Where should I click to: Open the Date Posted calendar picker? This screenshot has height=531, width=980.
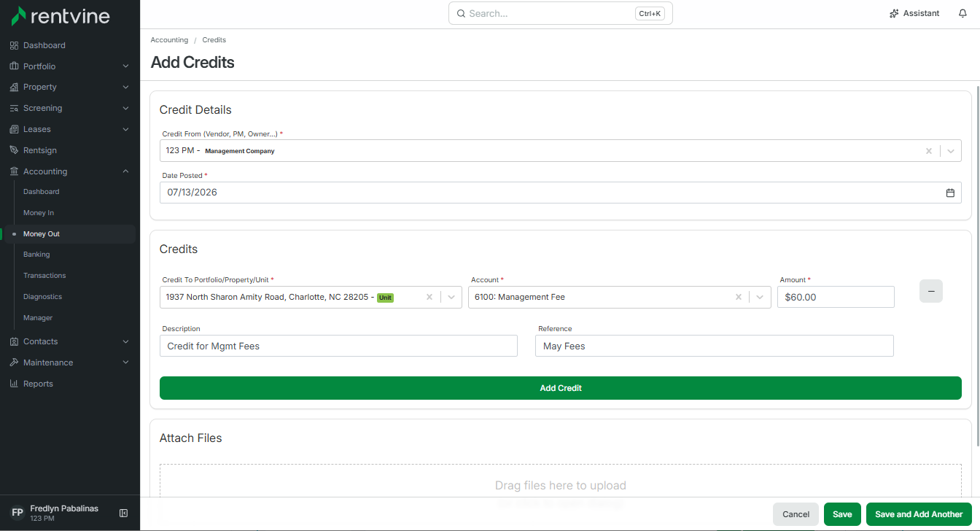(x=950, y=193)
